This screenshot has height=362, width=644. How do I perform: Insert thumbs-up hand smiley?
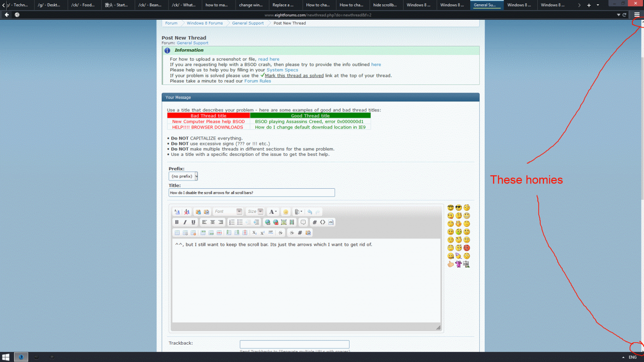450,264
